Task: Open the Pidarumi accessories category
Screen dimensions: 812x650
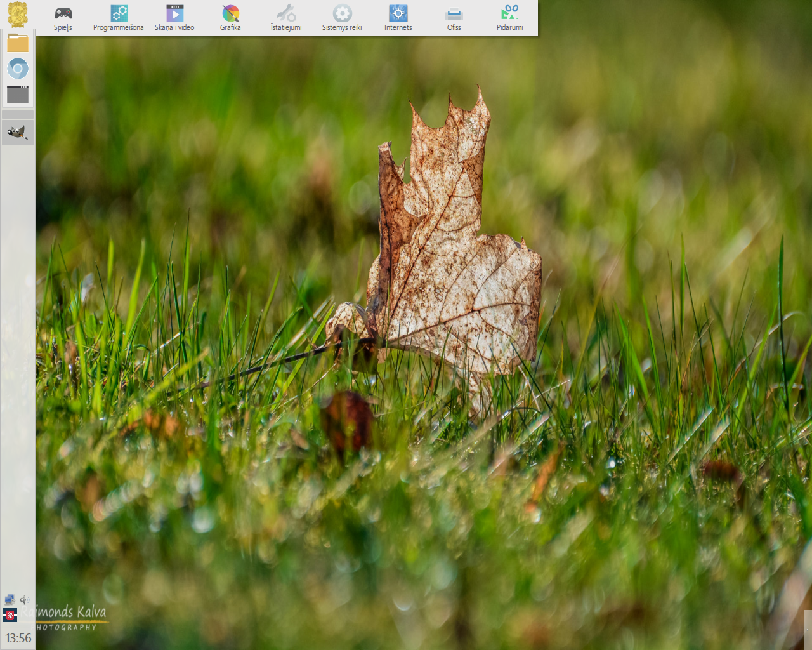Action: (x=509, y=18)
